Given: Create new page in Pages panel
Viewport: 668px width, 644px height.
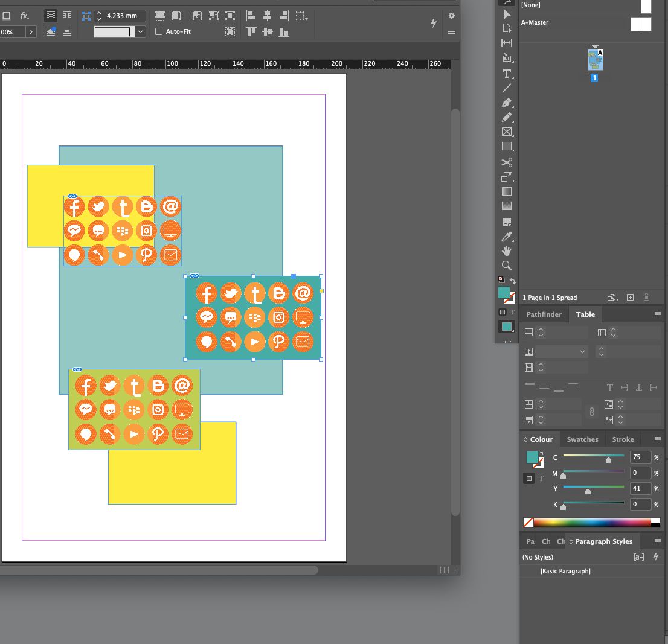Looking at the screenshot, I should pos(630,298).
